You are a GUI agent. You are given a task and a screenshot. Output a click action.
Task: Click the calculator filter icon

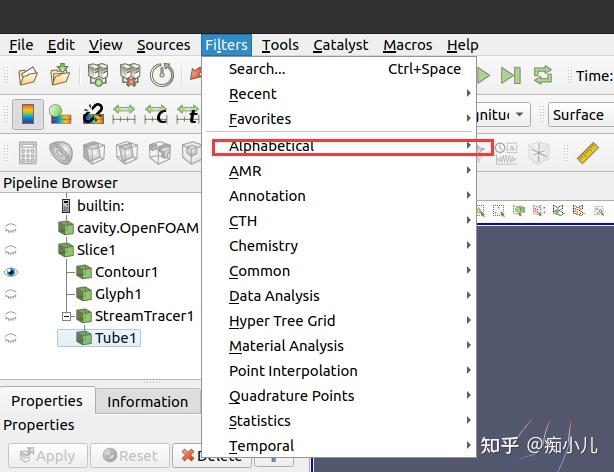point(28,152)
